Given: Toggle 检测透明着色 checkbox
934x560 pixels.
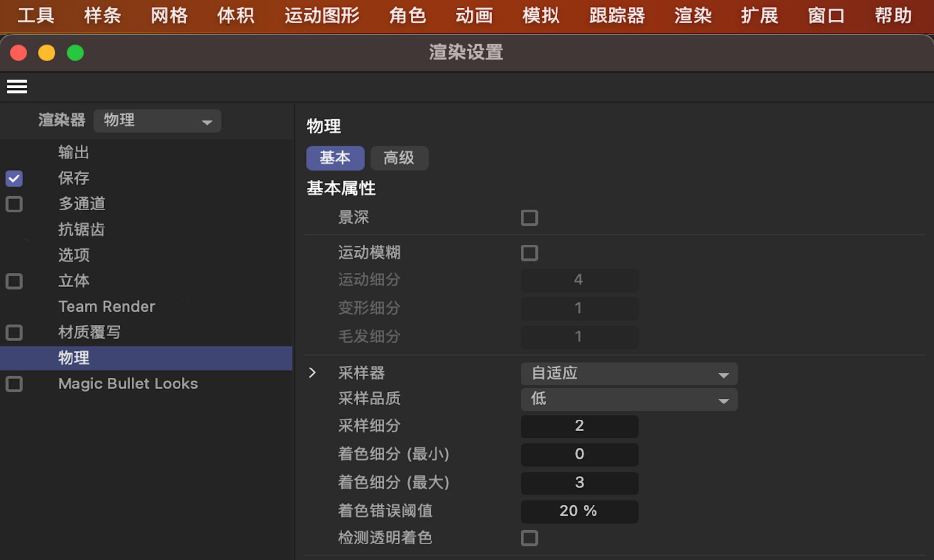Looking at the screenshot, I should [x=529, y=538].
